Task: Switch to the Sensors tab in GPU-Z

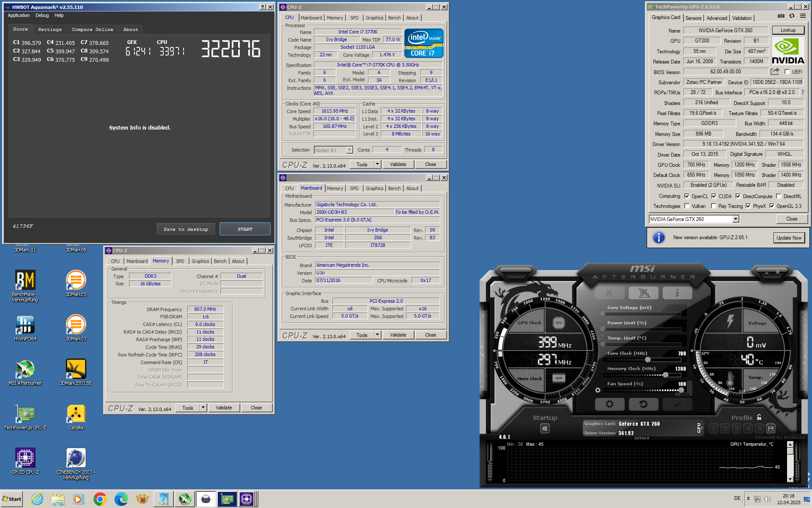Action: (693, 18)
